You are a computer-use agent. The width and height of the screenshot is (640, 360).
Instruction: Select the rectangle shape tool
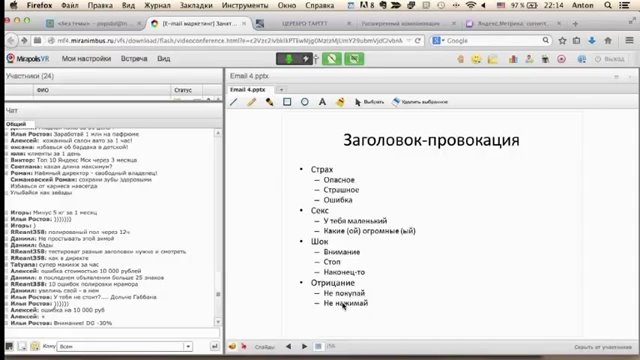[287, 102]
